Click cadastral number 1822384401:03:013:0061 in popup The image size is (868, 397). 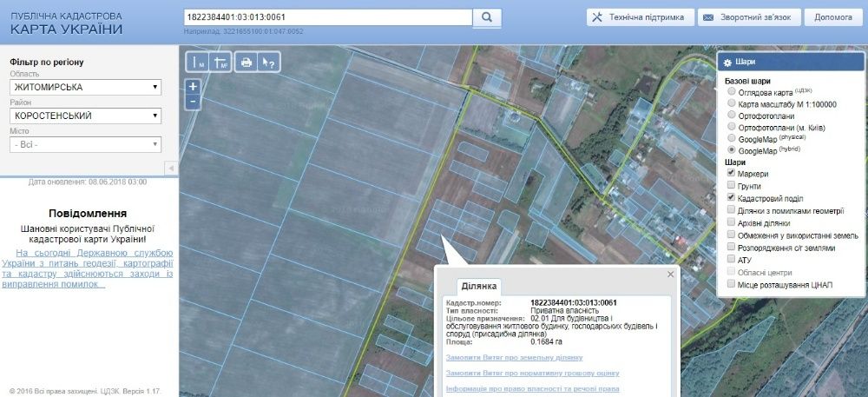tap(574, 303)
